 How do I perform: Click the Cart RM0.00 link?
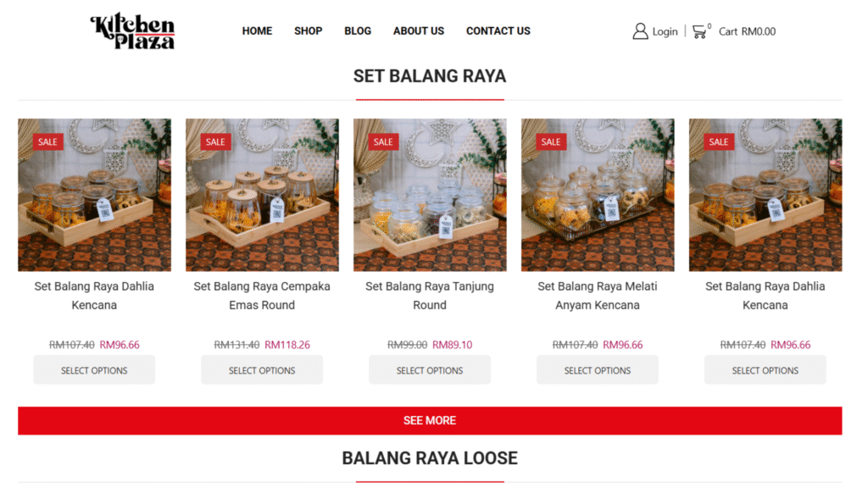747,31
